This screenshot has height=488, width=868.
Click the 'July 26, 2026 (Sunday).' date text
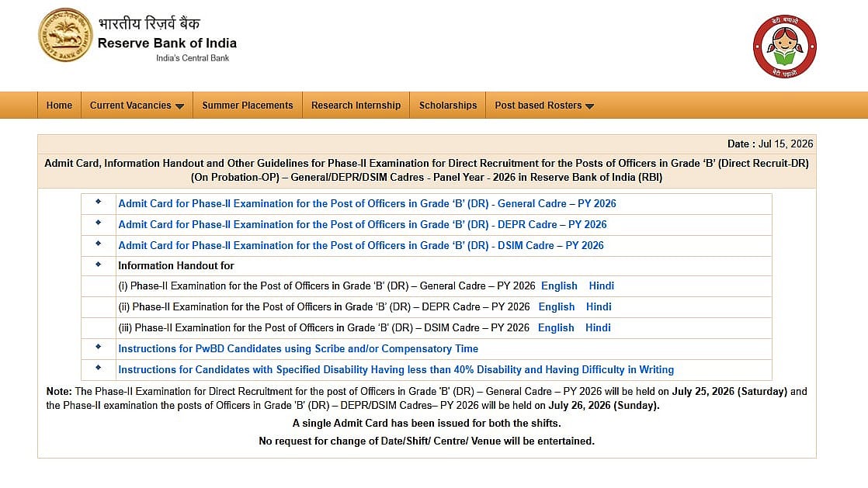[604, 406]
